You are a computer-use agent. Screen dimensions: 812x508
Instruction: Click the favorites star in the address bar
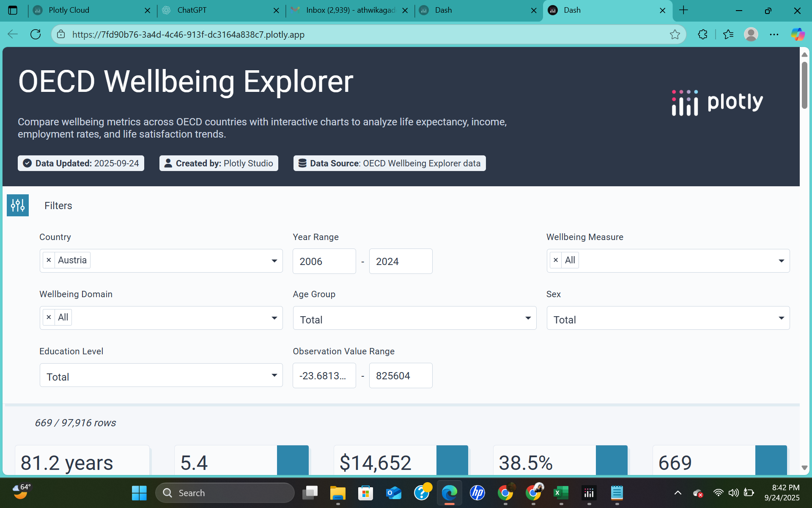675,34
